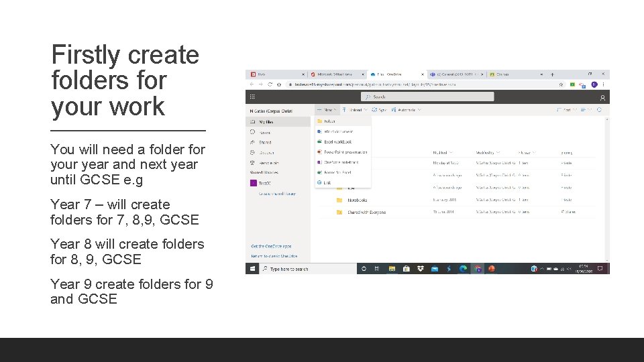The width and height of the screenshot is (644, 362).
Task: Expand the Upload dropdown
Action: coord(355,110)
